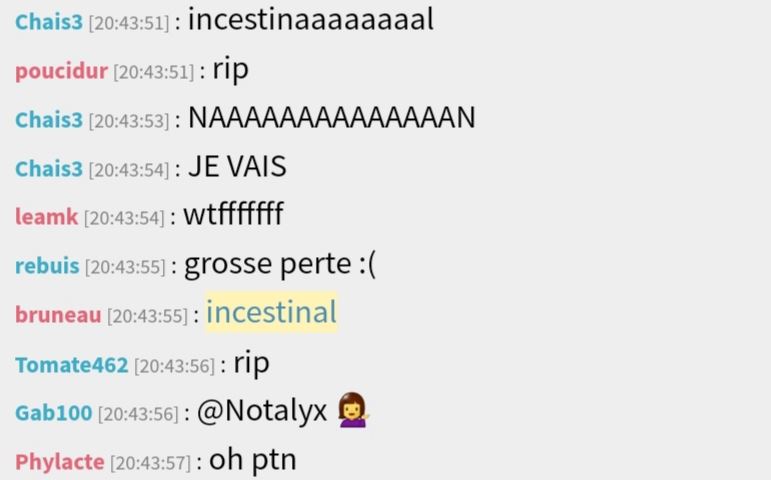Click Chais3 username beside NAAAAAAAAAAAAAAN

(49, 120)
